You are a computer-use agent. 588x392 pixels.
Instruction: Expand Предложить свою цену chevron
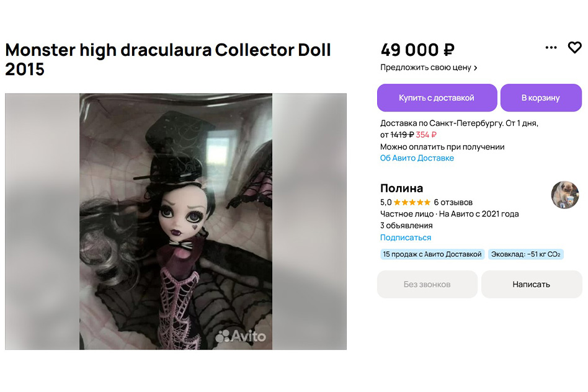[x=476, y=68]
